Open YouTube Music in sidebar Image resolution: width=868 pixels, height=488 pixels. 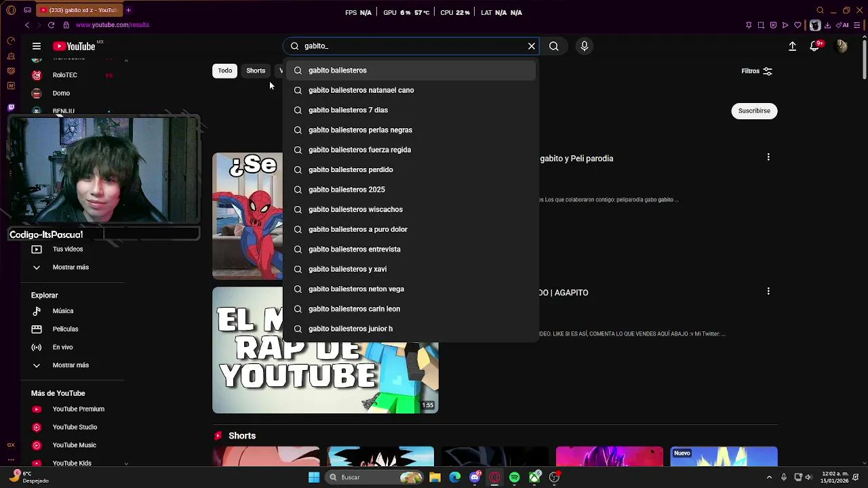tap(74, 445)
